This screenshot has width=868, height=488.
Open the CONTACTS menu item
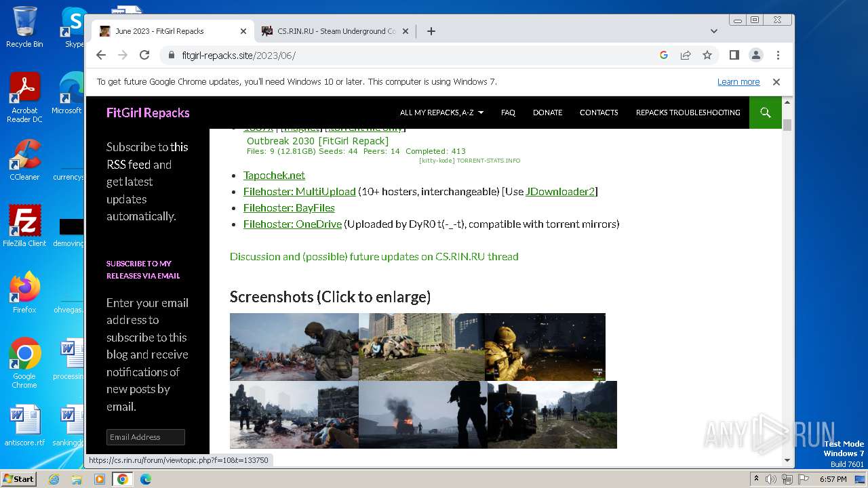click(599, 113)
